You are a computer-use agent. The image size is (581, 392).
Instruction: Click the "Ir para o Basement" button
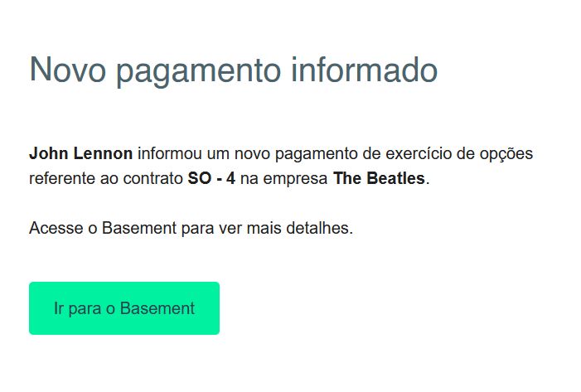tap(124, 308)
